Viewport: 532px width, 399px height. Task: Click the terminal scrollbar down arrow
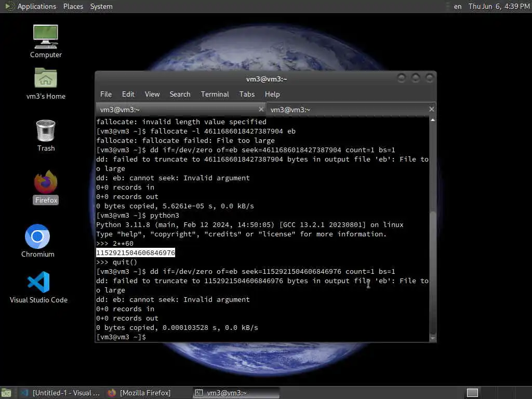[433, 338]
